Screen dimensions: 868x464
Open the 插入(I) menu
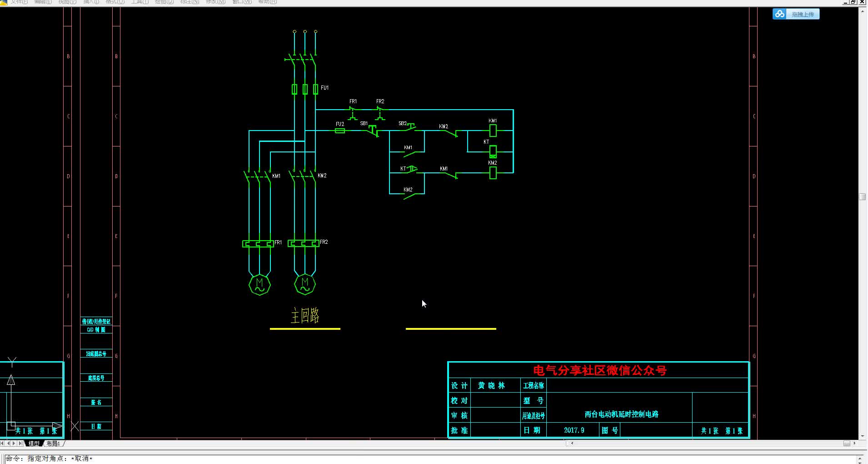(91, 2)
